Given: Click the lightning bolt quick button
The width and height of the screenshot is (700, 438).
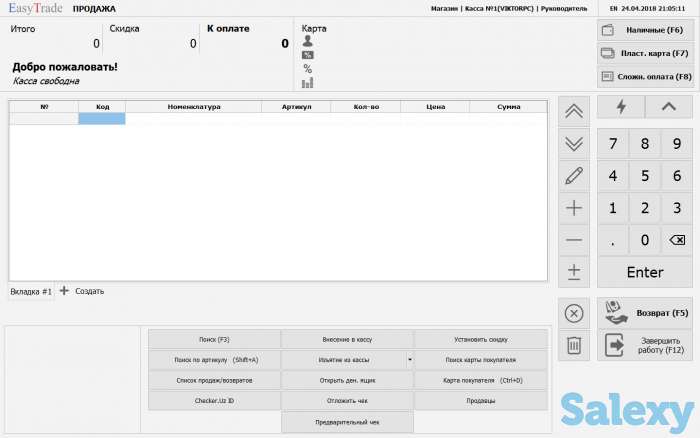Looking at the screenshot, I should tap(620, 107).
